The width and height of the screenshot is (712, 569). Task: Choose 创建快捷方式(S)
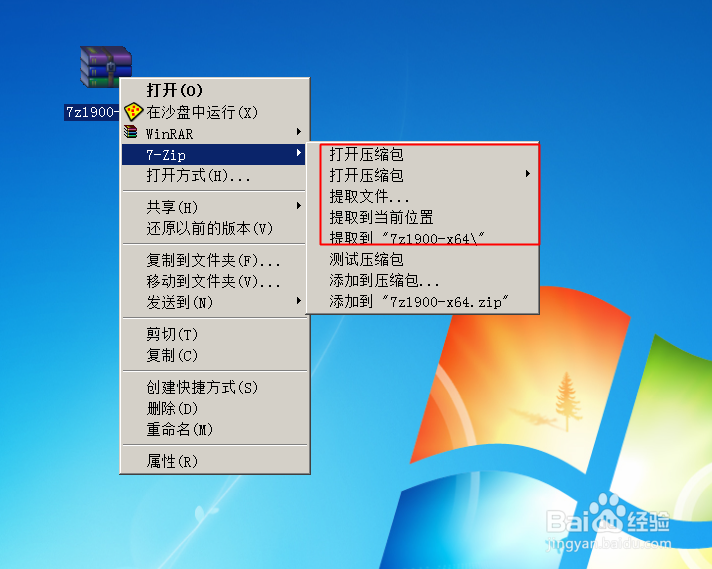(214, 387)
